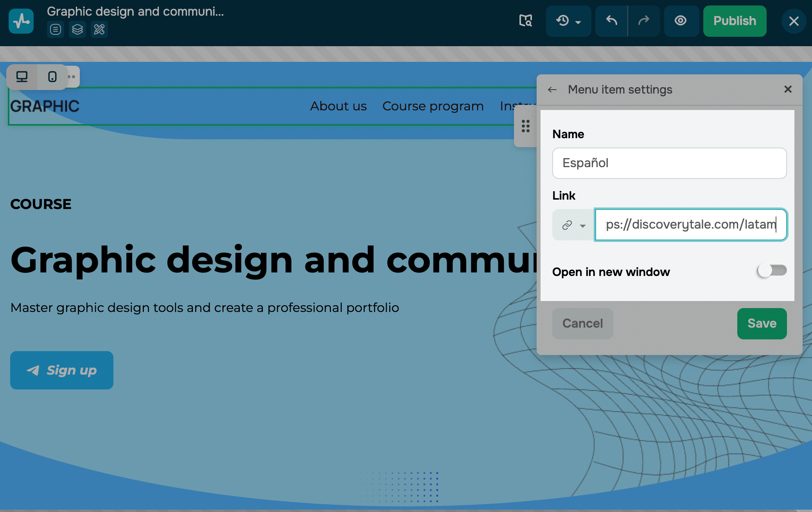Switch to mobile view mode
This screenshot has height=512, width=812.
click(x=52, y=77)
